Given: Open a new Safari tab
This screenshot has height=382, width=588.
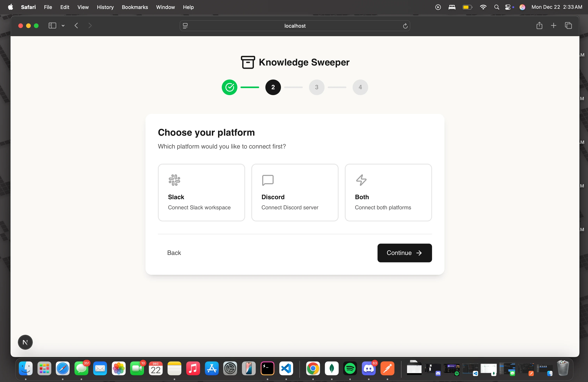Looking at the screenshot, I should click(x=553, y=26).
